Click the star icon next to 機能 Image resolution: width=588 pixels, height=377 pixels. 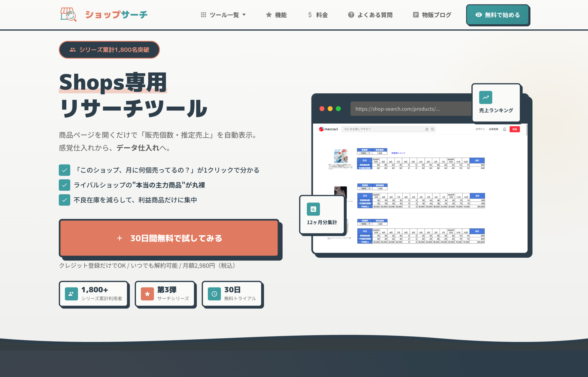tap(269, 15)
